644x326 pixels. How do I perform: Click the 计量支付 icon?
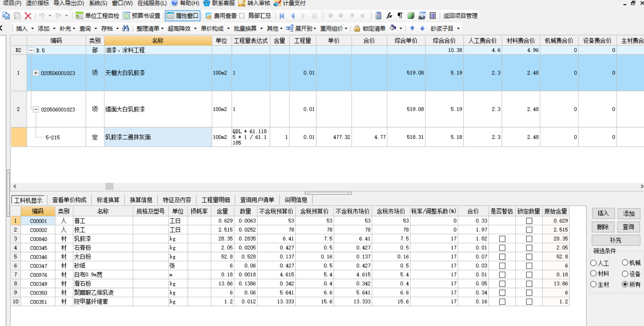[x=277, y=3]
